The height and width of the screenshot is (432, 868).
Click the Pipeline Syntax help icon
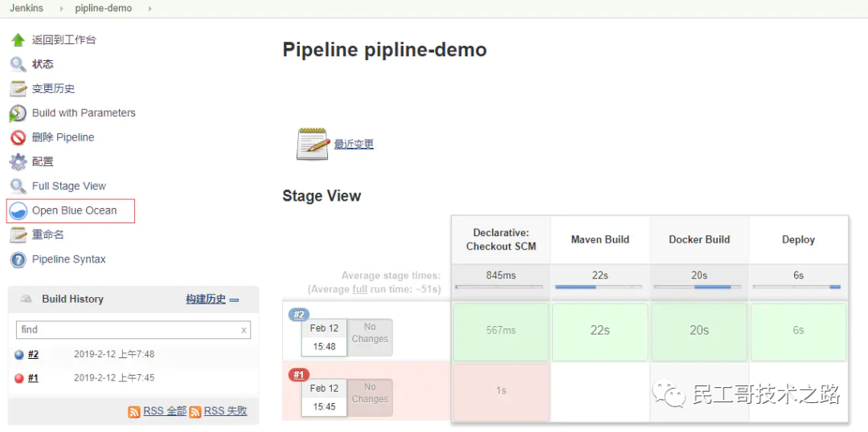(18, 259)
